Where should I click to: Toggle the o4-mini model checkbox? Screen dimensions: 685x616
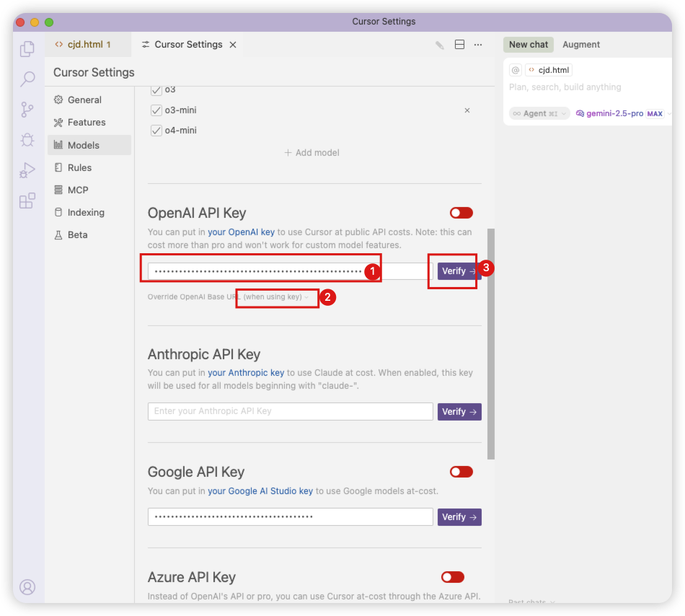156,130
